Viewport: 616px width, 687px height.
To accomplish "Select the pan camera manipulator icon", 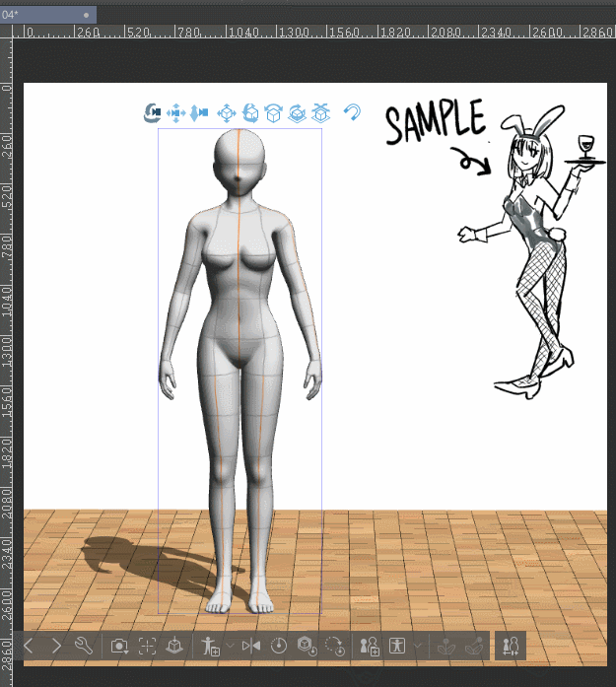I will pyautogui.click(x=176, y=113).
